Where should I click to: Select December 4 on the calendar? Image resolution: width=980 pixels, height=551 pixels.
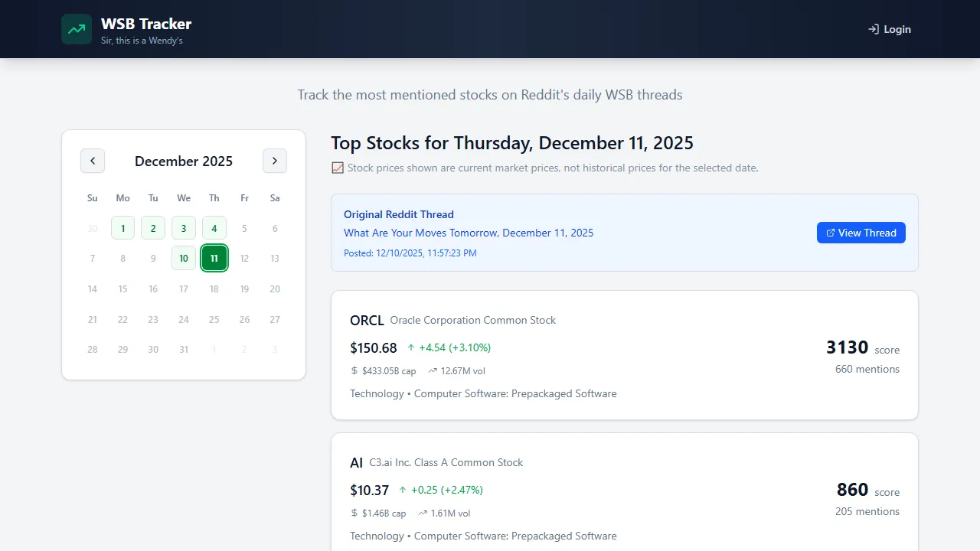pos(214,227)
